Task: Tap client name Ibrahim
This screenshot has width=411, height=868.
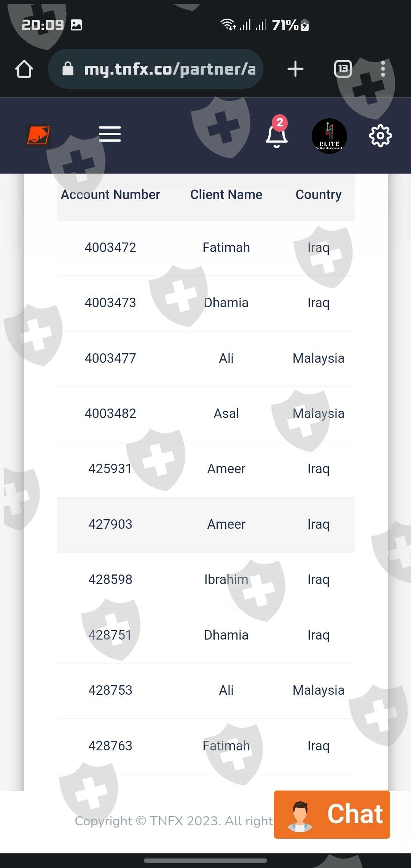Action: tap(226, 579)
